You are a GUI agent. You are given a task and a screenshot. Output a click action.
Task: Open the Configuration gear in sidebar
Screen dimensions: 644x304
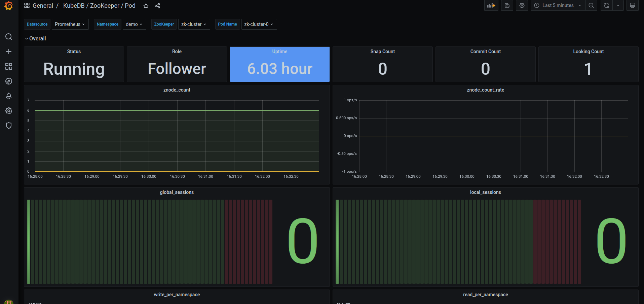click(x=9, y=111)
